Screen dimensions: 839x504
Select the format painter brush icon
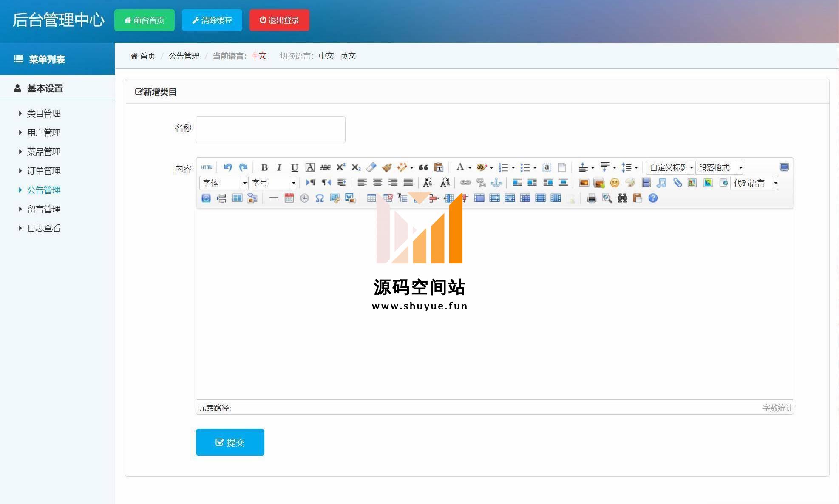point(386,167)
